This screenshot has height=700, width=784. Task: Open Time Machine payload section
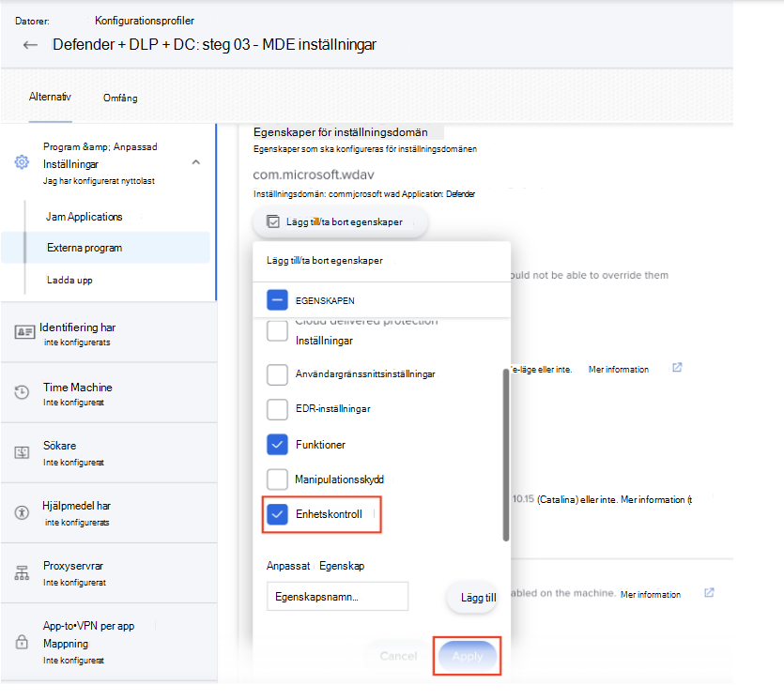click(x=109, y=393)
